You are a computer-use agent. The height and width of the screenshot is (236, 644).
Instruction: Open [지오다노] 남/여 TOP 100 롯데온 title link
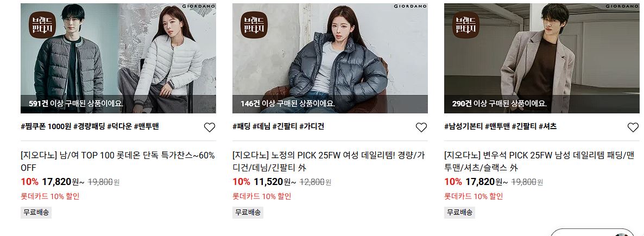click(118, 161)
